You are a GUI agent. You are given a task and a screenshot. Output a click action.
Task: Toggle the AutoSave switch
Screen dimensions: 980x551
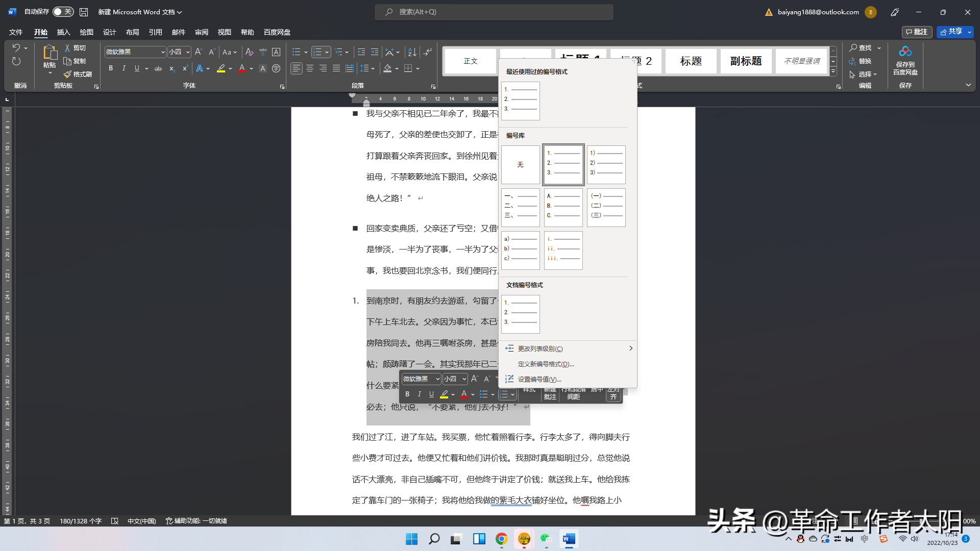click(x=63, y=12)
